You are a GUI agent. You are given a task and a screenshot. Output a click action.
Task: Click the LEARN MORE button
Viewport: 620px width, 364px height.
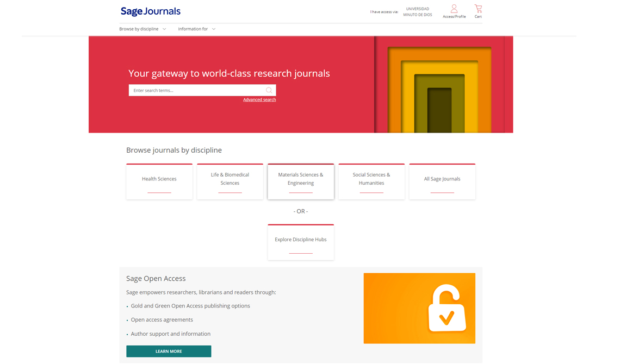coord(169,352)
